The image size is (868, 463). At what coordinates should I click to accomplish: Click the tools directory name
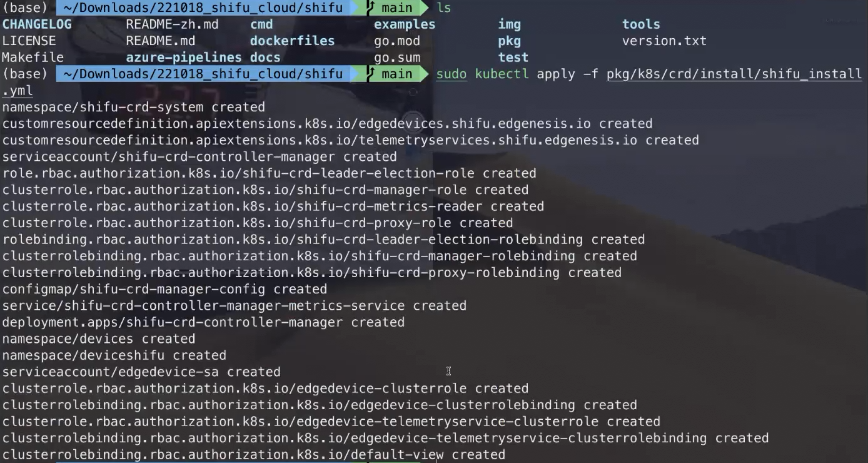(641, 24)
